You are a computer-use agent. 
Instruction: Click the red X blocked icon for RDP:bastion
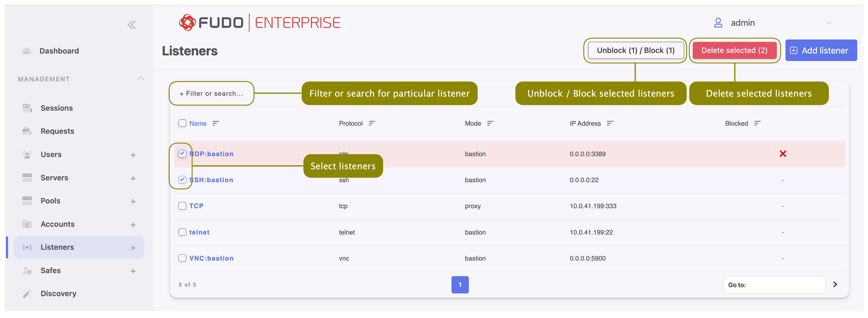pos(782,154)
